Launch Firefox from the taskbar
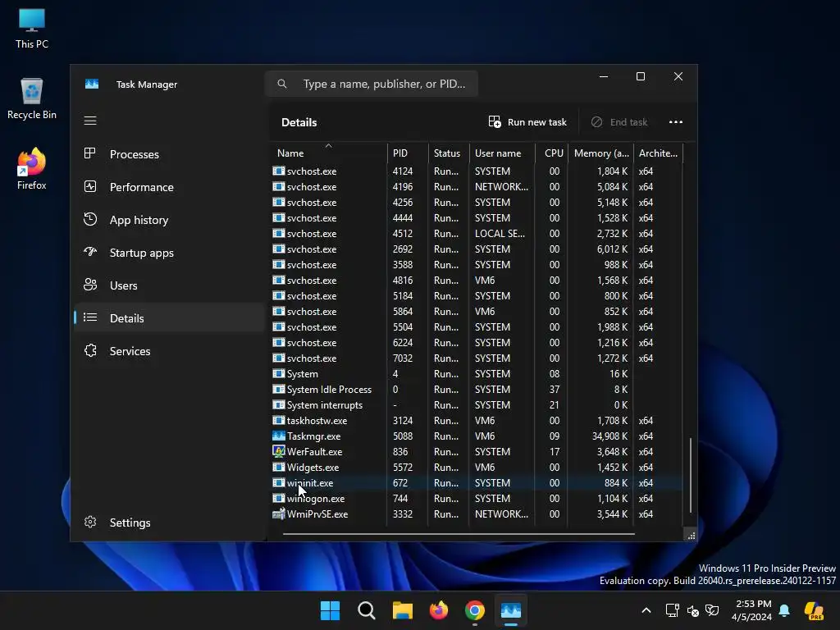The image size is (840, 630). 439,610
